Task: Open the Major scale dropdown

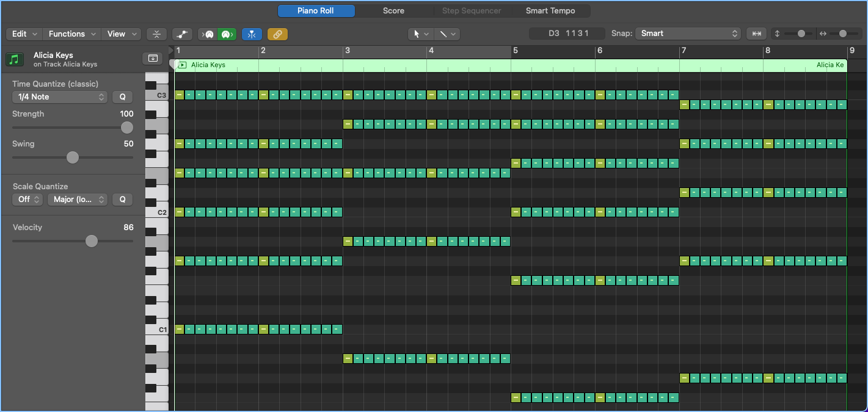Action: [x=77, y=199]
